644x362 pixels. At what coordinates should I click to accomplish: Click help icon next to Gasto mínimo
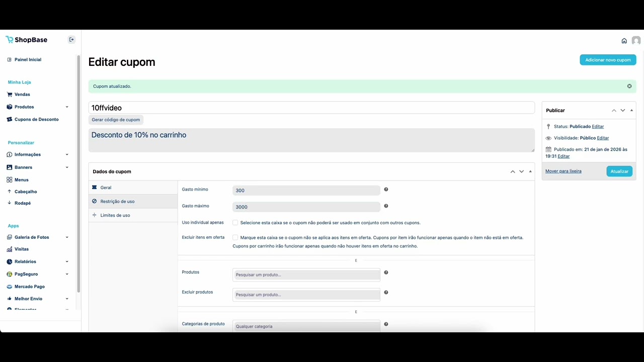(x=386, y=190)
